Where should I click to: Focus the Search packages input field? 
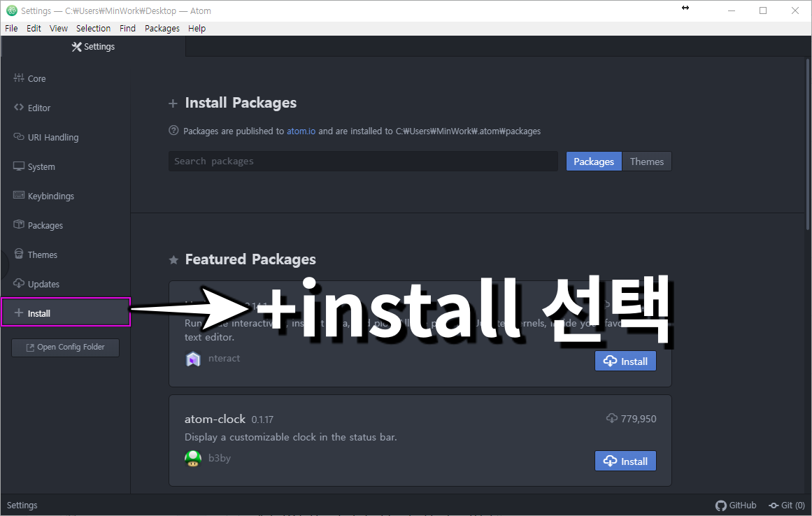pyautogui.click(x=363, y=161)
